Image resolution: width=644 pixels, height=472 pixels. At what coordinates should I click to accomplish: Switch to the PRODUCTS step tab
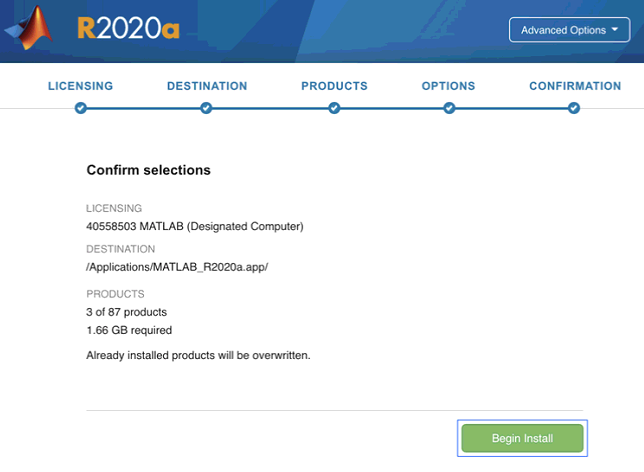point(334,86)
